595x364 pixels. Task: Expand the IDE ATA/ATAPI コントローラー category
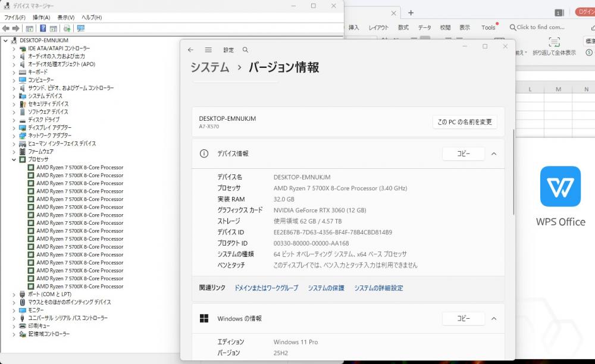pos(14,49)
